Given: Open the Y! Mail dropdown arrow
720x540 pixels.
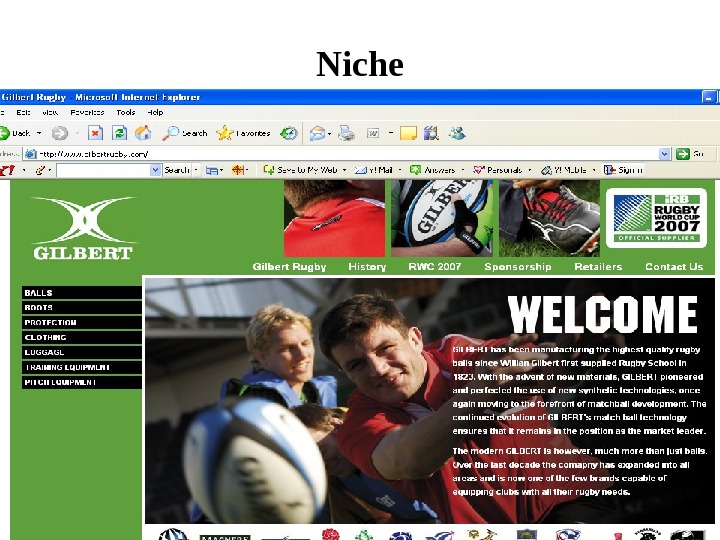Looking at the screenshot, I should pos(399,170).
